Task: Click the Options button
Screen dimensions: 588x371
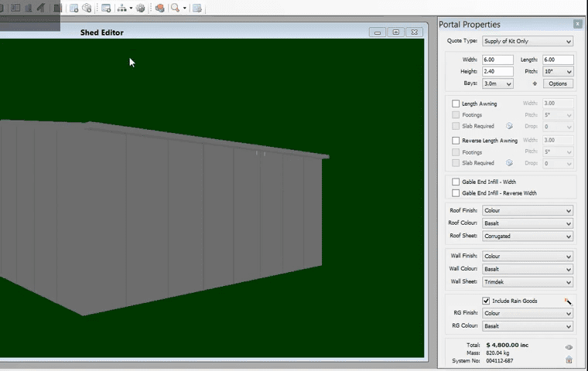Action: [x=558, y=83]
